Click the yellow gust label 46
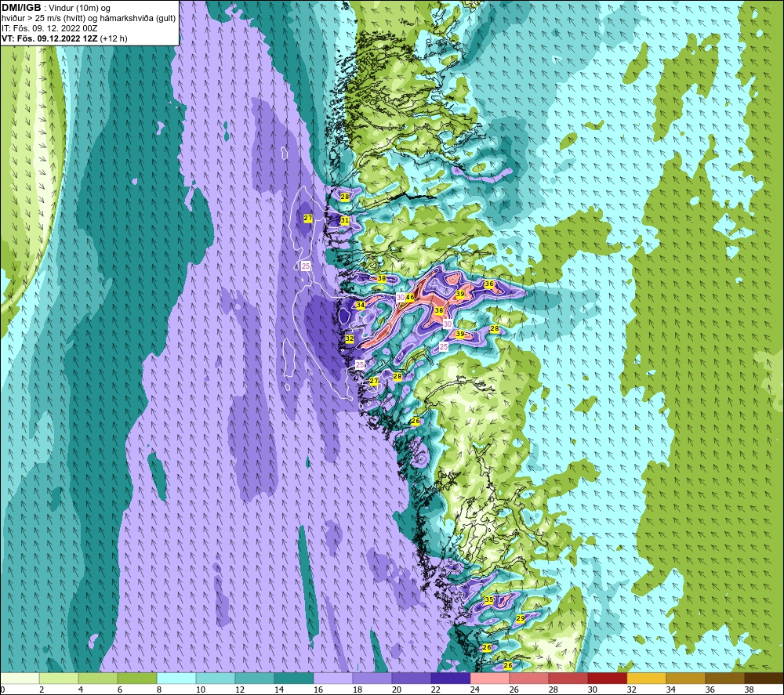 pyautogui.click(x=410, y=297)
